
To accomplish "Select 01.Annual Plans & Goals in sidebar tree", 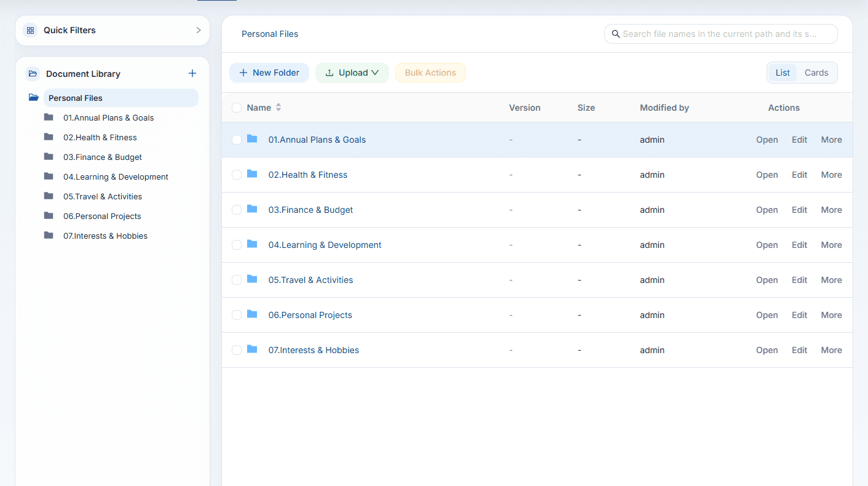I will pyautogui.click(x=108, y=118).
